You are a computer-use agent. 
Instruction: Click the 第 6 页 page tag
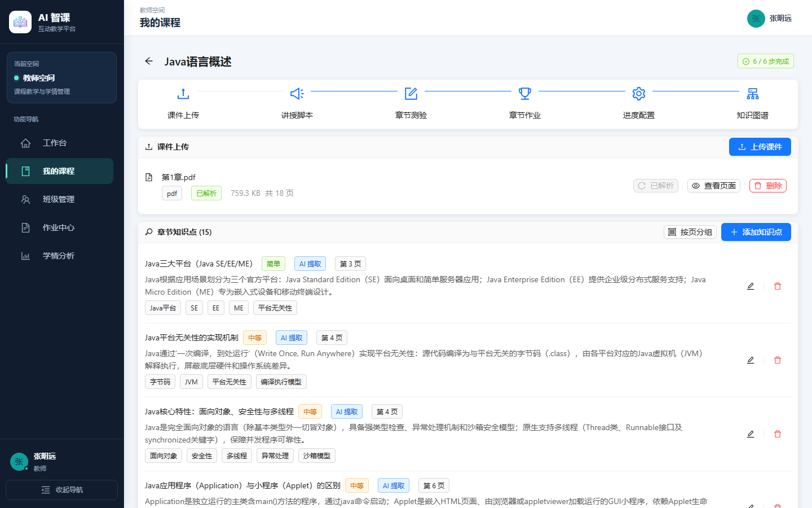[x=434, y=485]
